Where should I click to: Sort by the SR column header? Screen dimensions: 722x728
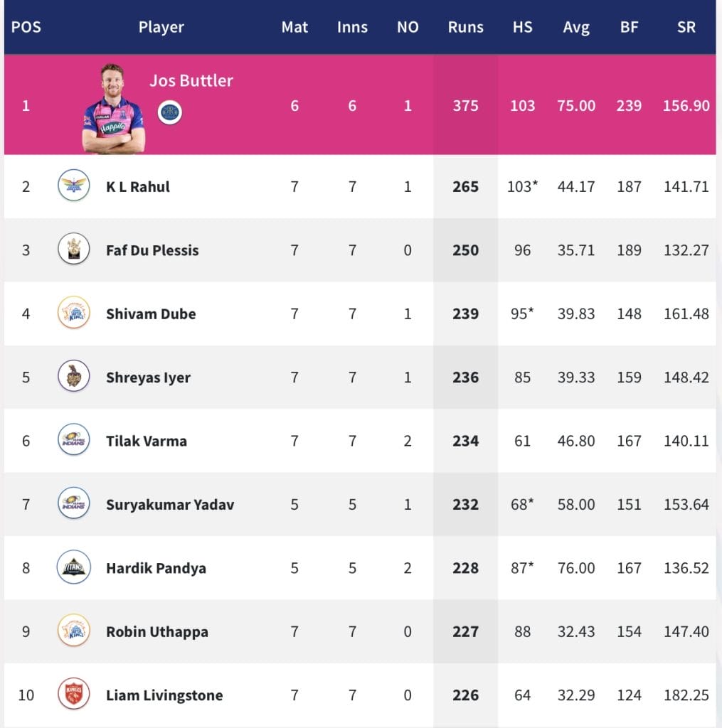(x=686, y=28)
